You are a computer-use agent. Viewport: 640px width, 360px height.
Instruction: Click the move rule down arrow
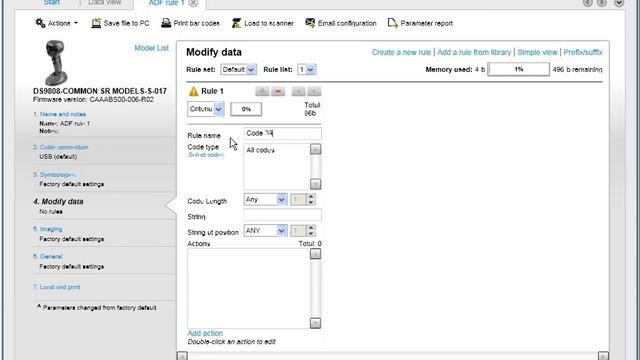(314, 91)
